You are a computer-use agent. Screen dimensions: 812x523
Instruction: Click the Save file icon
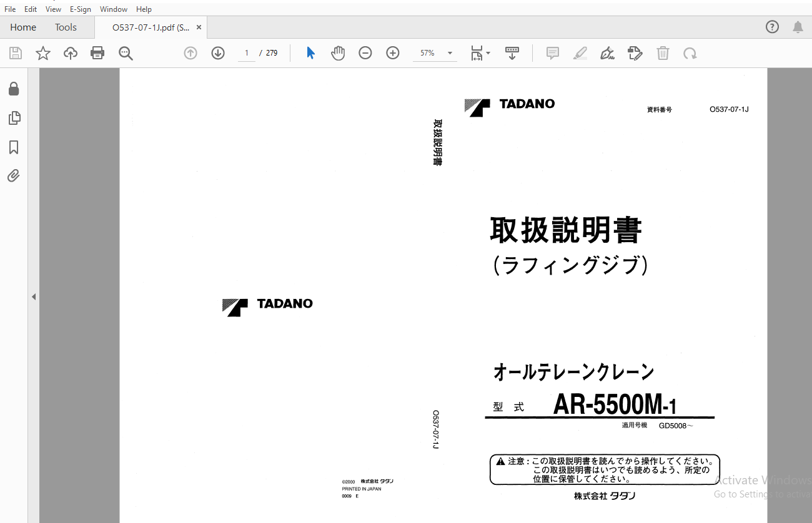point(16,53)
